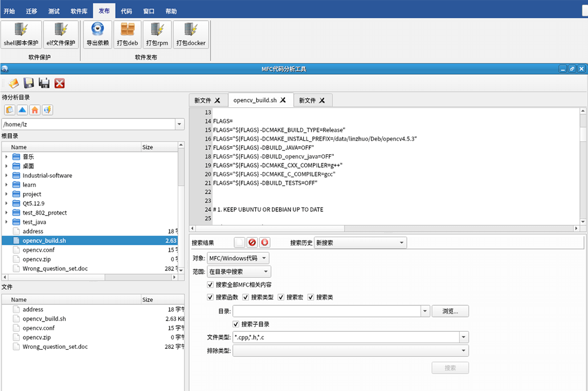Screen dimensions: 588x391
Task: Open the 文件类型 dropdown arrow
Action: [x=464, y=337]
